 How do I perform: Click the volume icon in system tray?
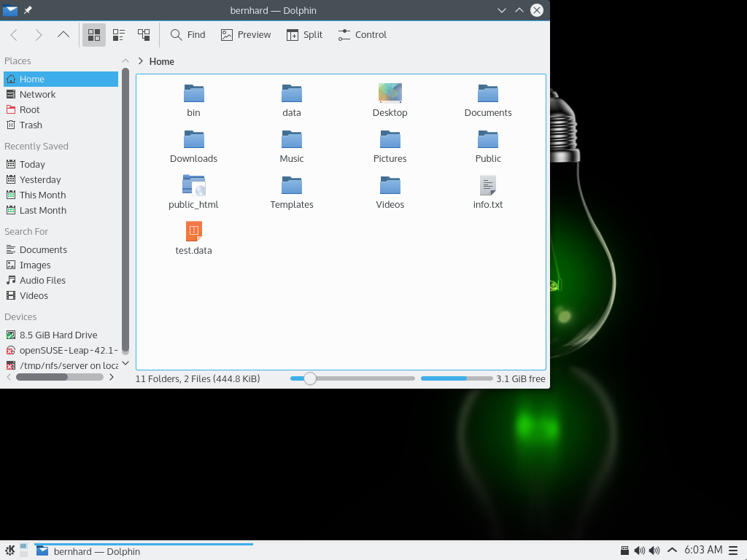(639, 551)
